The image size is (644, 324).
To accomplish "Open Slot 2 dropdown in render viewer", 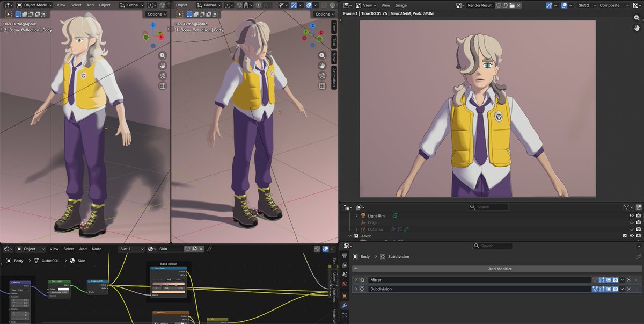I will (586, 5).
